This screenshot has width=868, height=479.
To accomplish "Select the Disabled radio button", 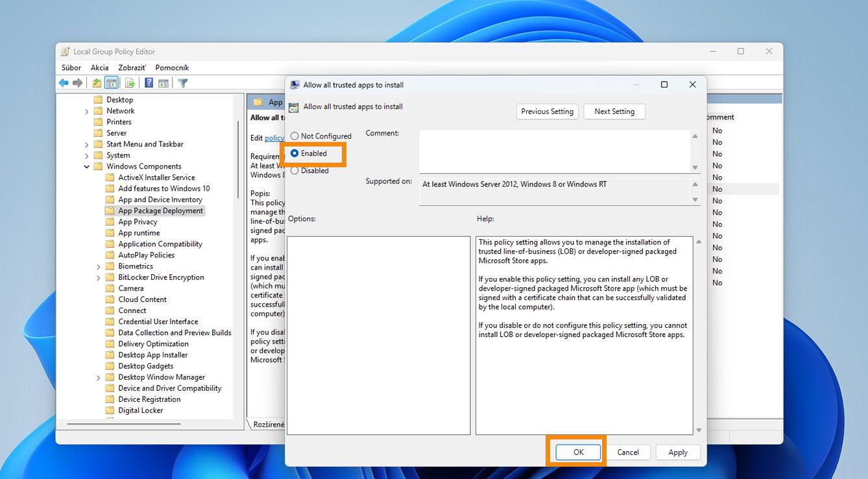I will pos(295,171).
